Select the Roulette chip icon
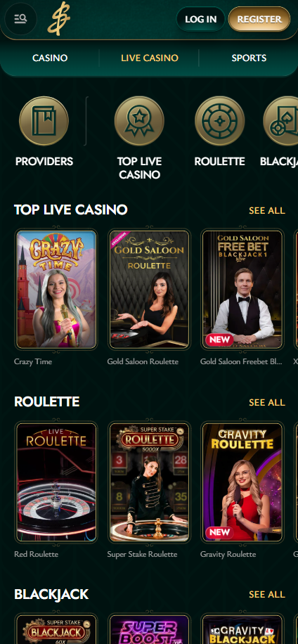This screenshot has height=644, width=298. [219, 121]
